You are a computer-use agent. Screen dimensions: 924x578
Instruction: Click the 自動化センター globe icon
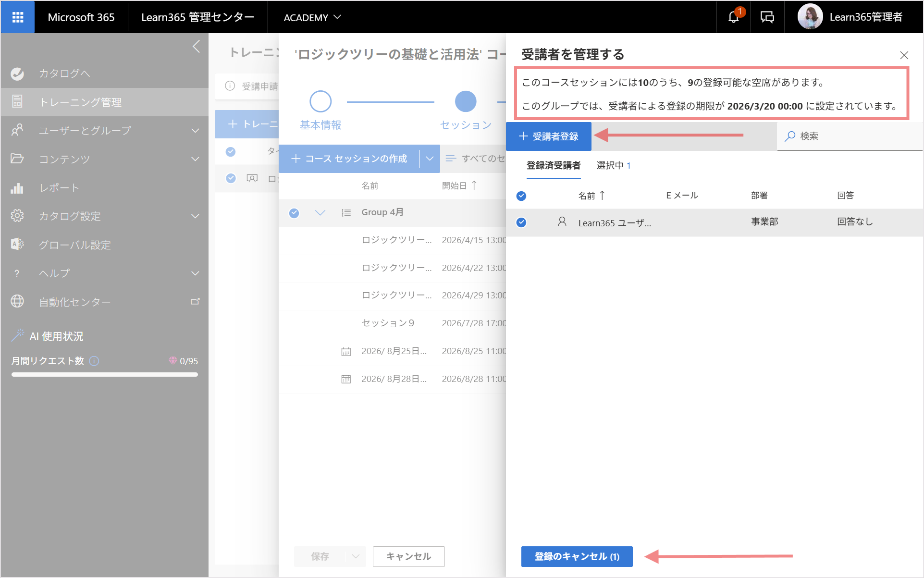[x=17, y=301]
